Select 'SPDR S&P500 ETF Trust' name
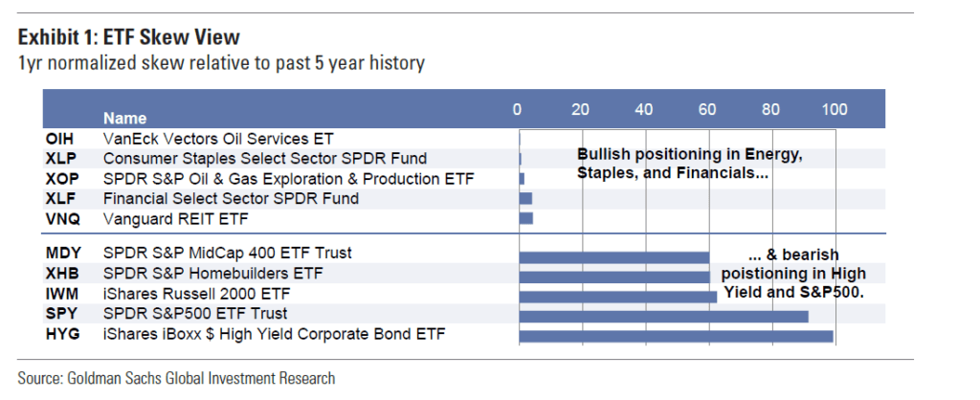The height and width of the screenshot is (400, 980). coord(195,314)
